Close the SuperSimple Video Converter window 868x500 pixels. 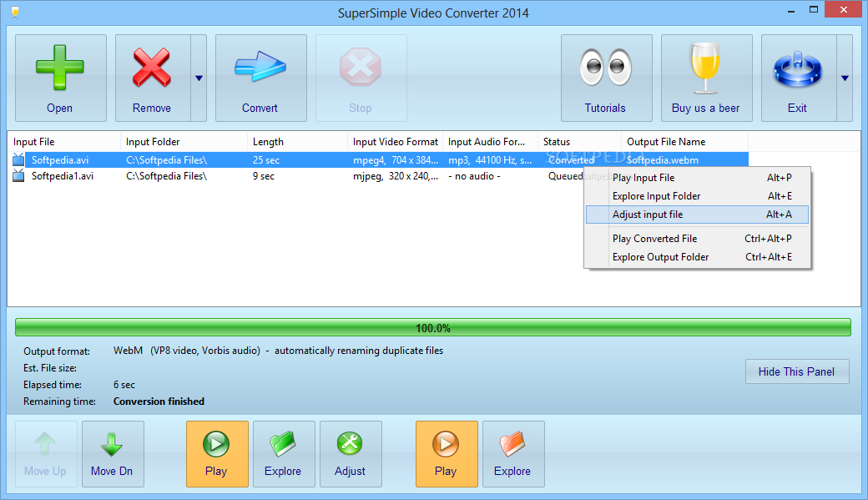pyautogui.click(x=844, y=9)
